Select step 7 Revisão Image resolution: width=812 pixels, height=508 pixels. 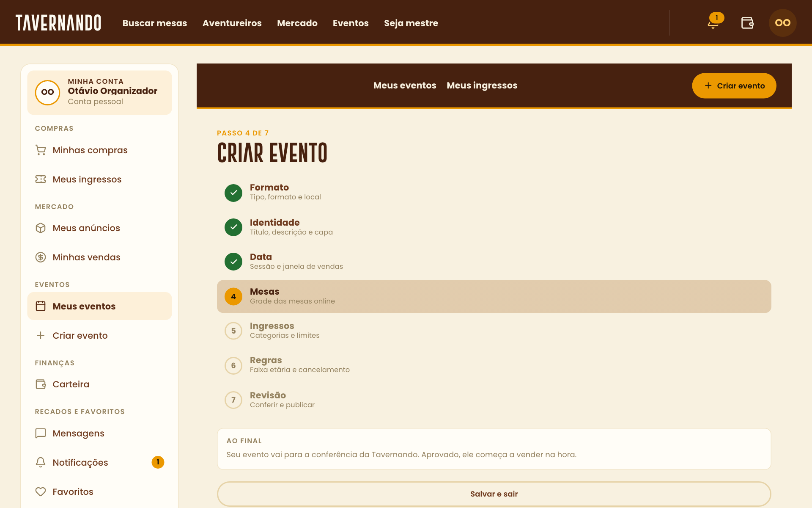click(x=494, y=400)
